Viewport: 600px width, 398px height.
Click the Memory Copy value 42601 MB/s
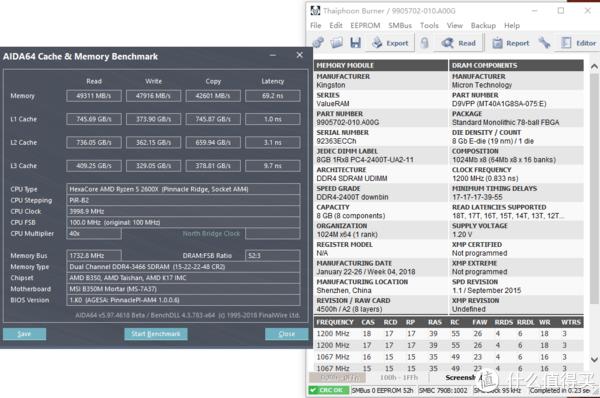pos(213,96)
